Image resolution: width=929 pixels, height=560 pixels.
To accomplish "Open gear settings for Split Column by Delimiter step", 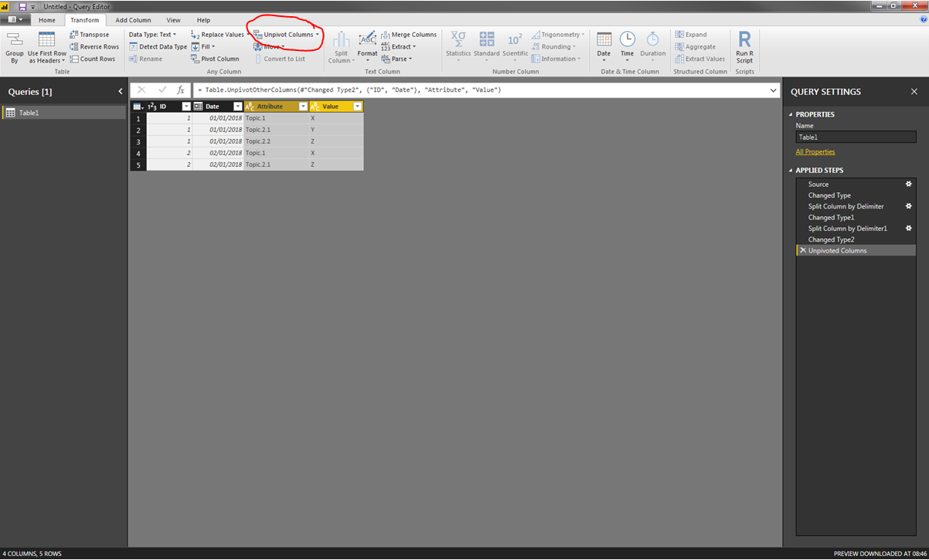I will coord(909,206).
